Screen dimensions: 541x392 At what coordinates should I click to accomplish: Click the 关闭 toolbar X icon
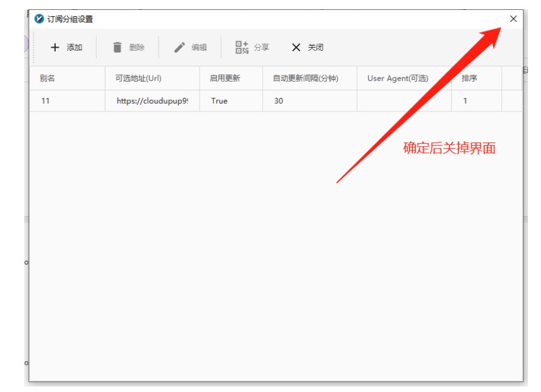click(296, 47)
